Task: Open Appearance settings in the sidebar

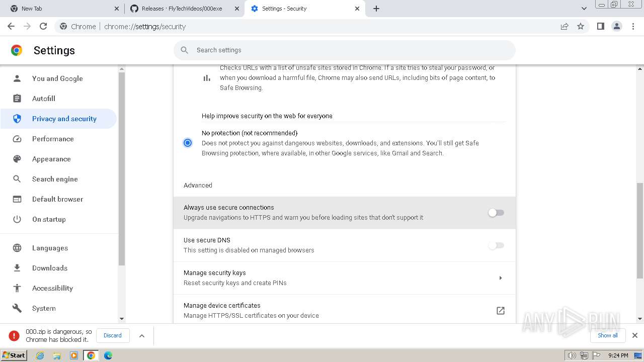Action: tap(51, 159)
